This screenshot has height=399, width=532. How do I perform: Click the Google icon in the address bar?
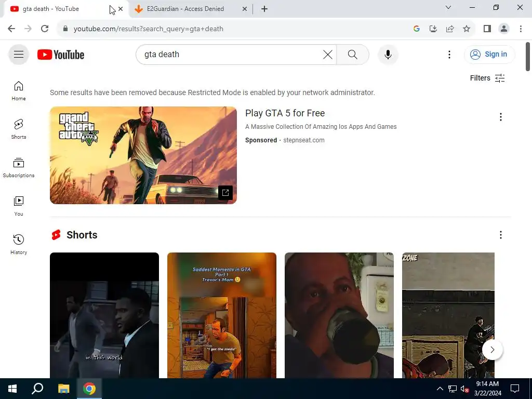417,29
